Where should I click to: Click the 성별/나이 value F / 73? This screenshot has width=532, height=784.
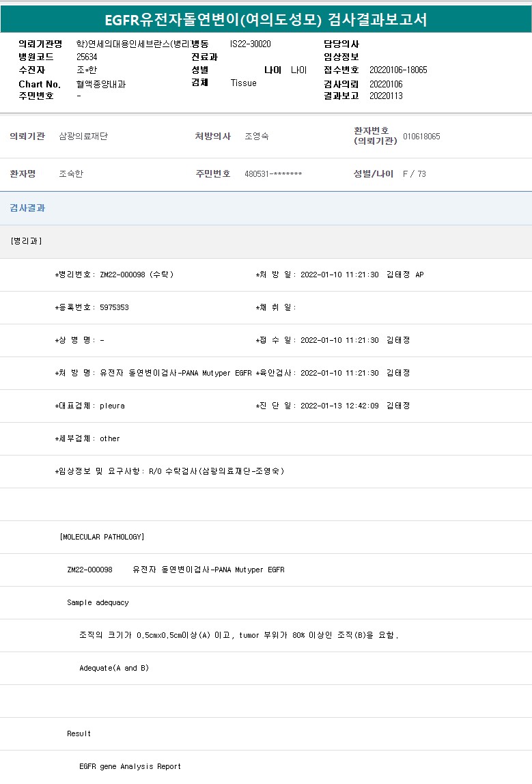[414, 174]
